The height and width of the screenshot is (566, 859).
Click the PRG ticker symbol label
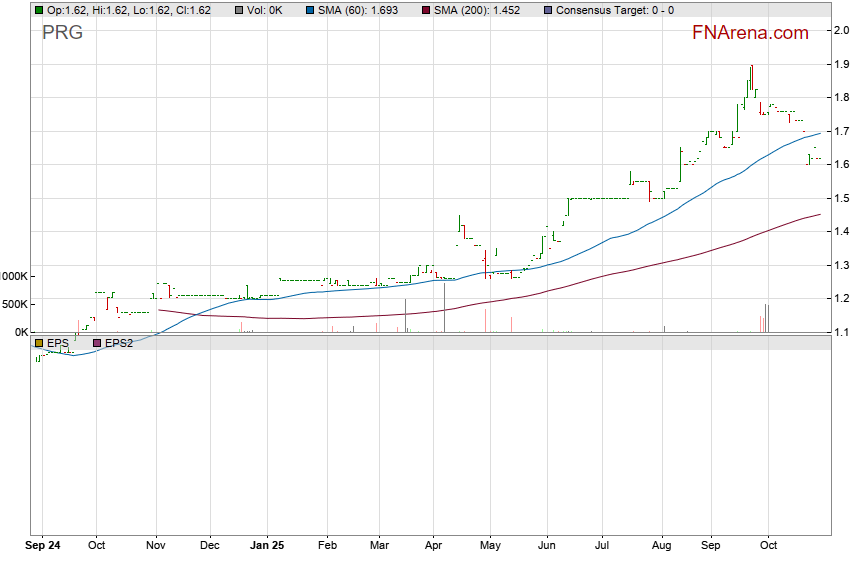62,33
